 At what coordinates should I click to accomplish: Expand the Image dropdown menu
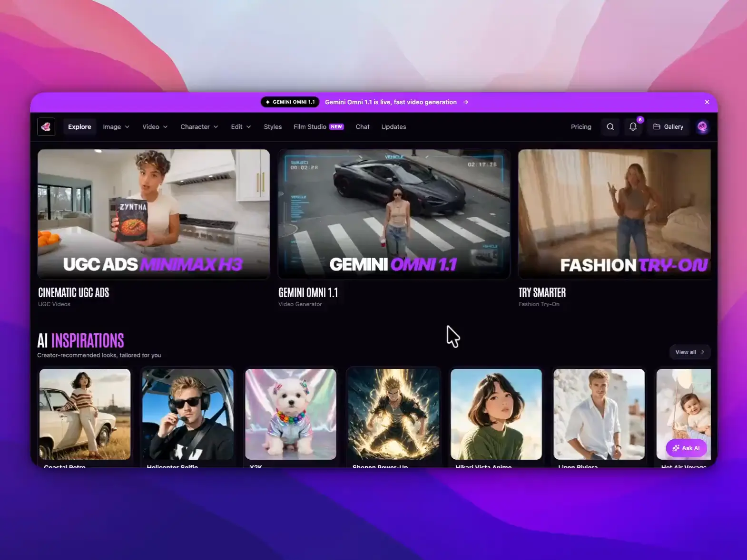(116, 127)
